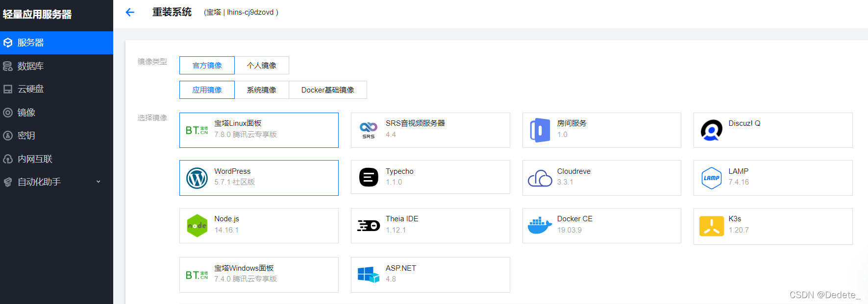The image size is (868, 304).
Task: Select the Typecho logo
Action: [x=369, y=177]
